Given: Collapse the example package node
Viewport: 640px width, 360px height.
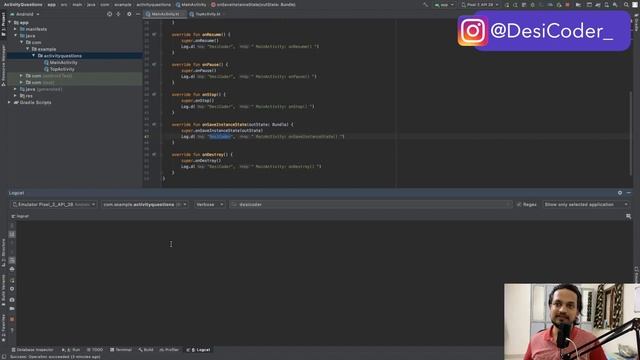Looking at the screenshot, I should (28, 49).
